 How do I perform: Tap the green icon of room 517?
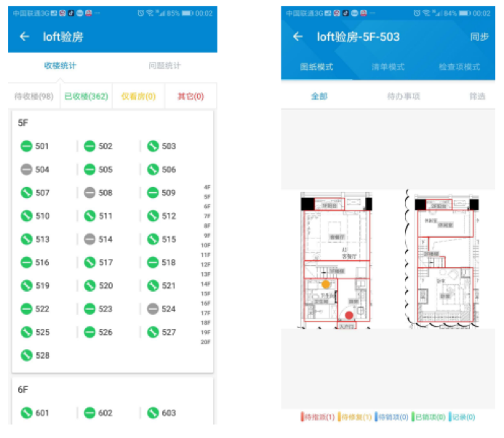(x=89, y=263)
